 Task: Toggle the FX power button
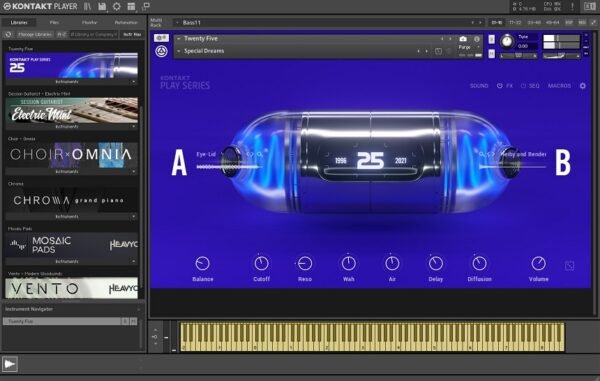pyautogui.click(x=499, y=86)
